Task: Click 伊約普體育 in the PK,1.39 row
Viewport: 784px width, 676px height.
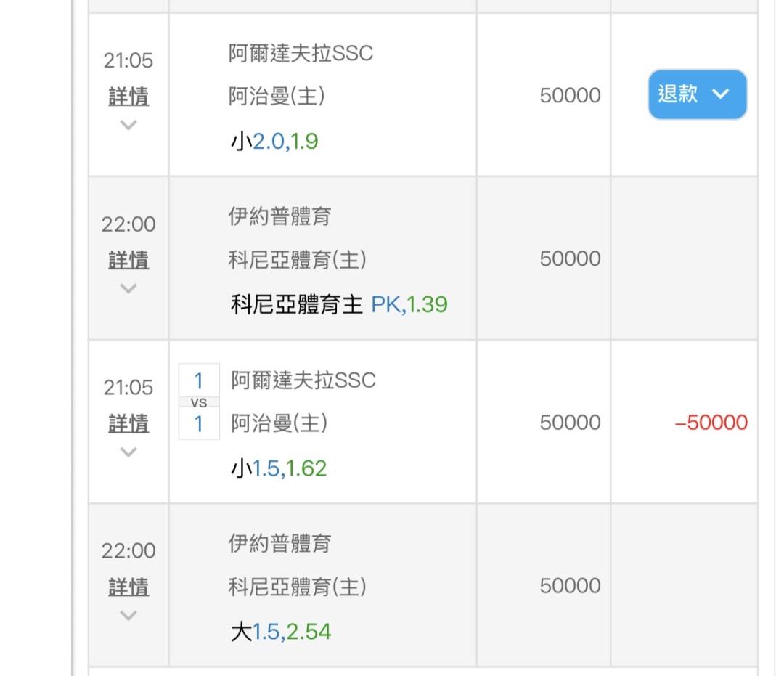Action: point(279,217)
